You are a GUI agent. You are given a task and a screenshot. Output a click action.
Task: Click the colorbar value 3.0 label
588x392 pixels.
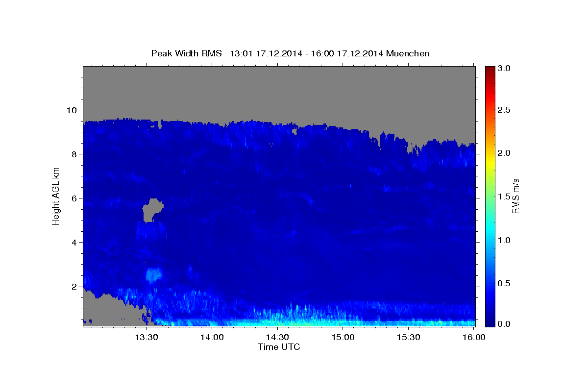pyautogui.click(x=504, y=68)
